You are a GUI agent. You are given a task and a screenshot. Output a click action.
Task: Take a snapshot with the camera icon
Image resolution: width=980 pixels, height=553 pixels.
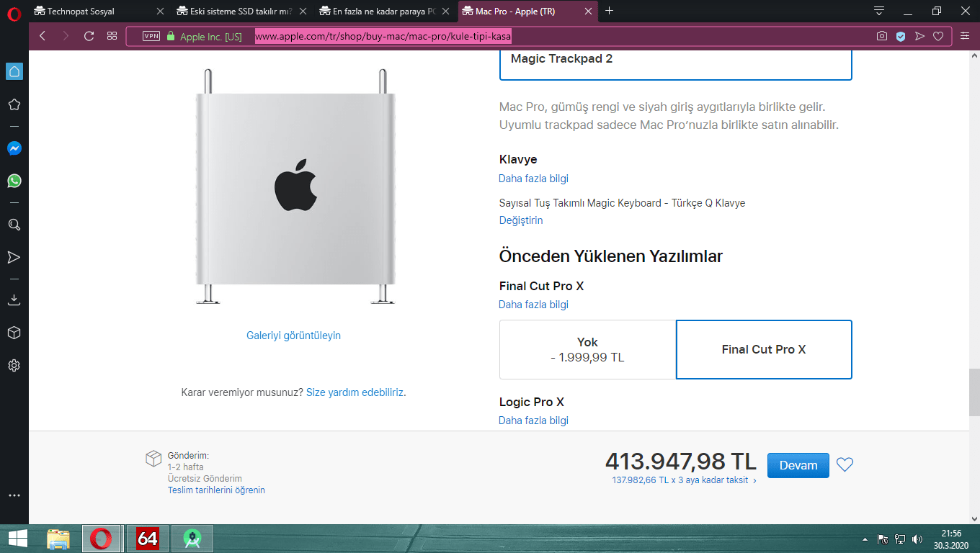pyautogui.click(x=882, y=36)
